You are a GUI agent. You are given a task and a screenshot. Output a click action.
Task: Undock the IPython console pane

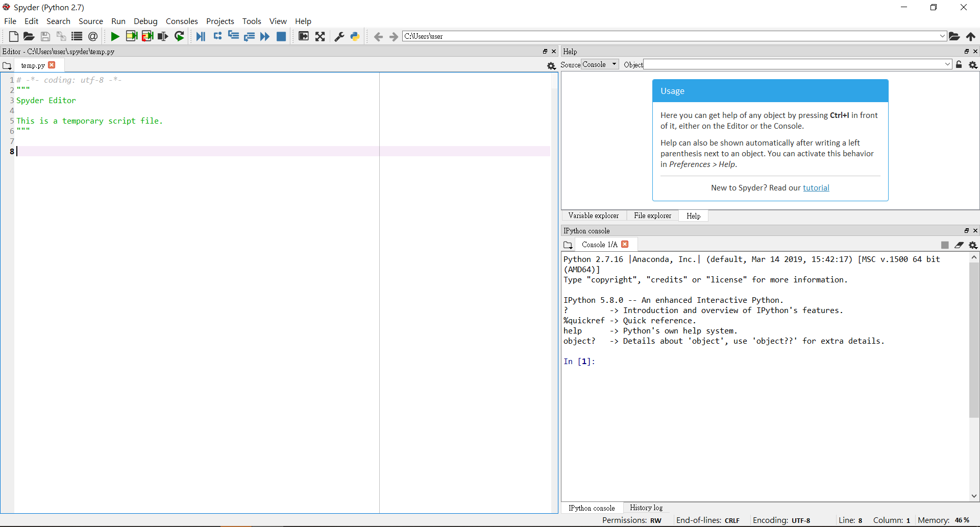pos(966,231)
